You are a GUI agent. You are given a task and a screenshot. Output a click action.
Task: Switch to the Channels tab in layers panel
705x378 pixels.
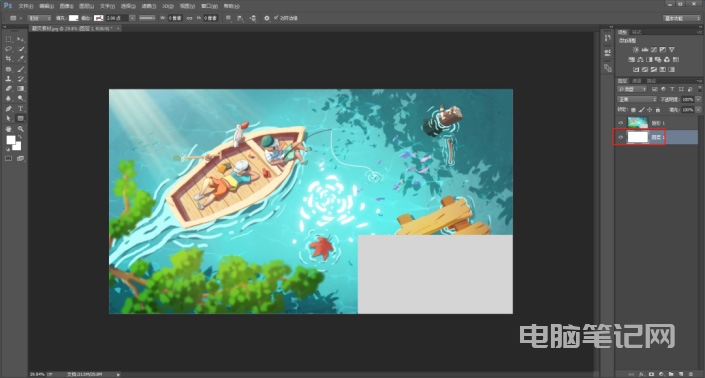(x=637, y=80)
